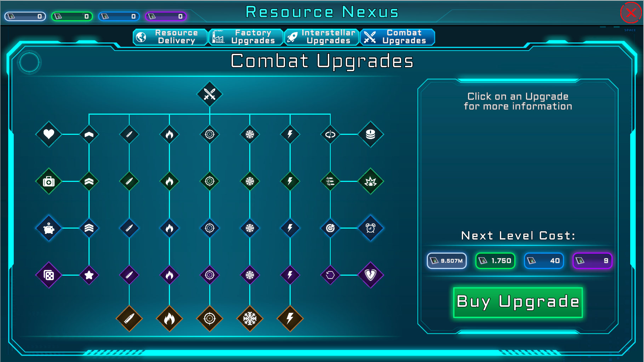The width and height of the screenshot is (644, 362).
Task: Select the orange lightning bolt node
Action: (x=290, y=318)
